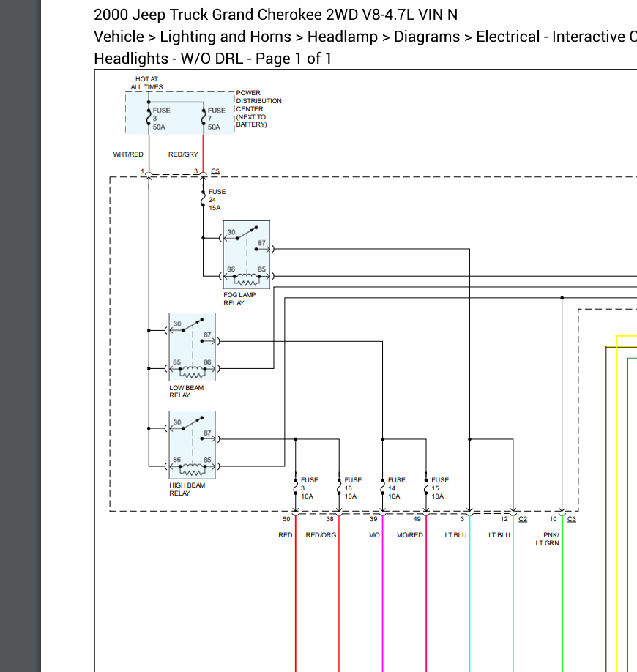Select the FUSE 3 10A label
The image size is (637, 672).
(x=310, y=488)
